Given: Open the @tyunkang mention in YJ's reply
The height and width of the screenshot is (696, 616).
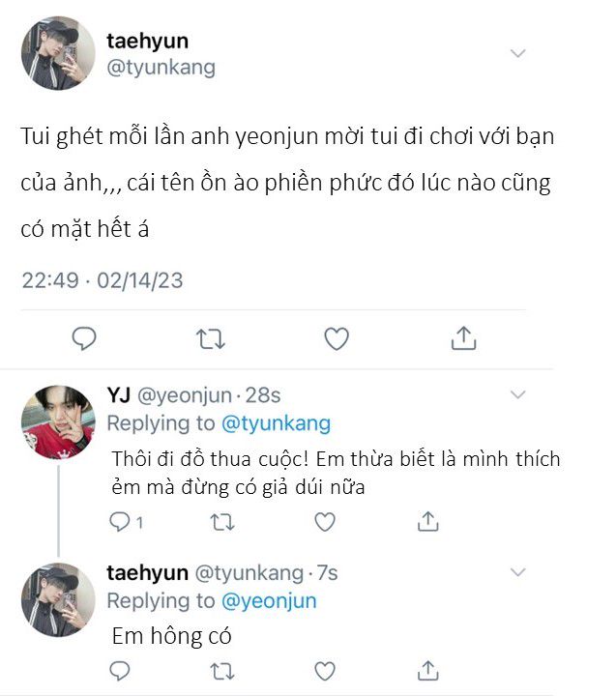Looking at the screenshot, I should 277,423.
